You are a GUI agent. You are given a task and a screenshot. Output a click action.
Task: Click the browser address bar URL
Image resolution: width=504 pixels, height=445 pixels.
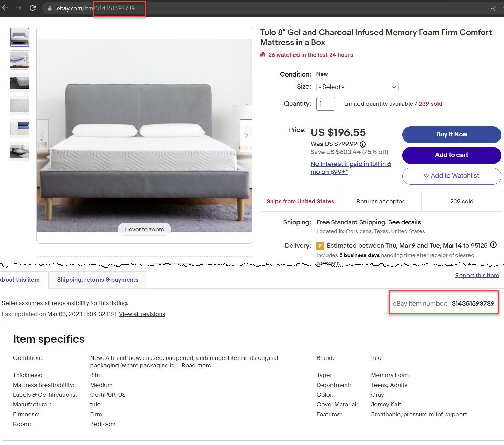point(95,8)
